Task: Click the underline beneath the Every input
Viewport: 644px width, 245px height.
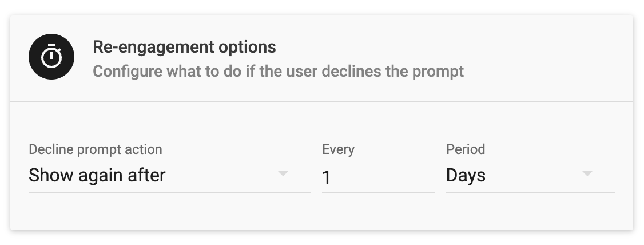Action: (378, 192)
